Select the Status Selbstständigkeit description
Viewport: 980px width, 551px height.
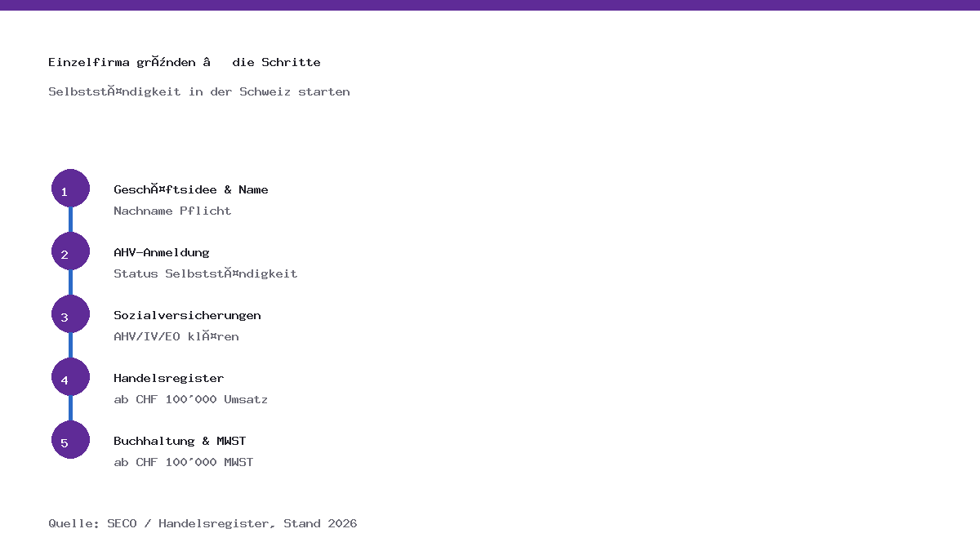206,273
